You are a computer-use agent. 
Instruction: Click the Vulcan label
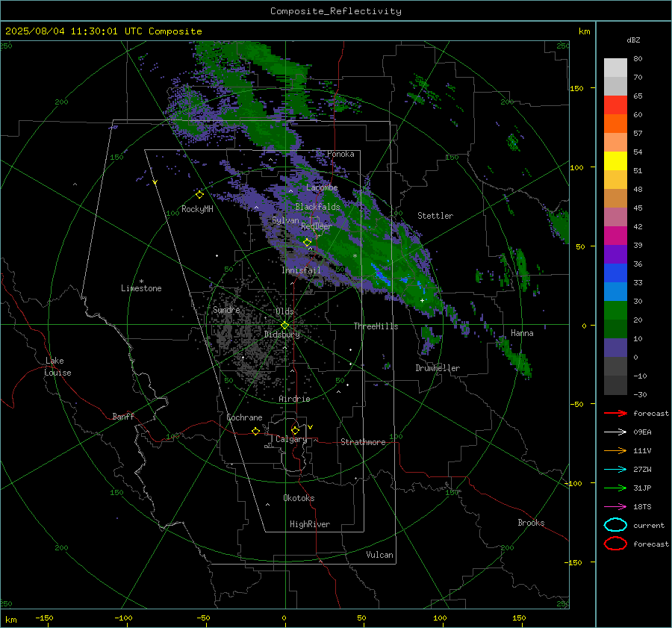click(x=379, y=555)
